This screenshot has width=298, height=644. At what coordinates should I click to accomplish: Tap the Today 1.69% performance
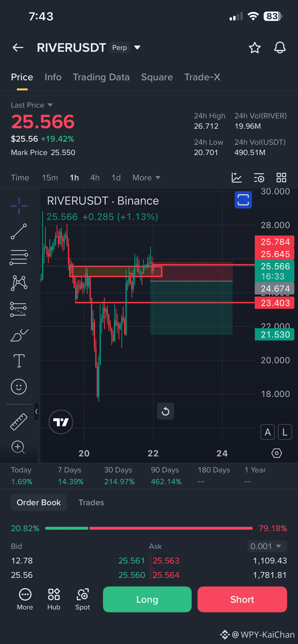22,476
